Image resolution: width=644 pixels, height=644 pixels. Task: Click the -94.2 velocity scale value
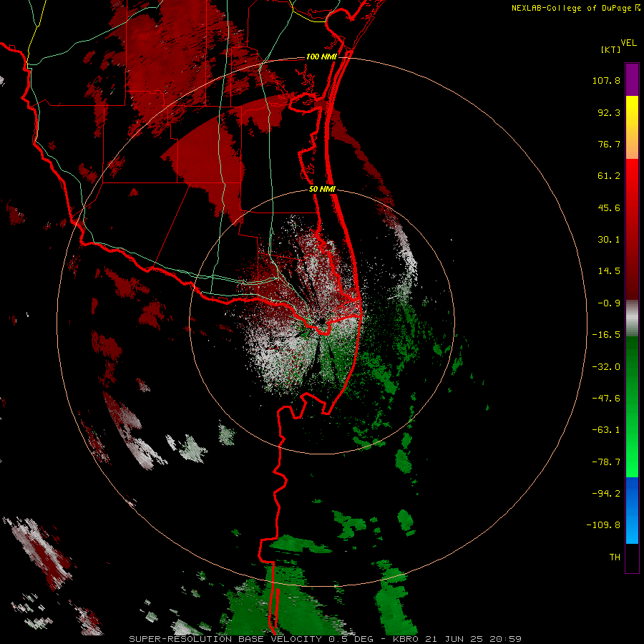coord(606,494)
